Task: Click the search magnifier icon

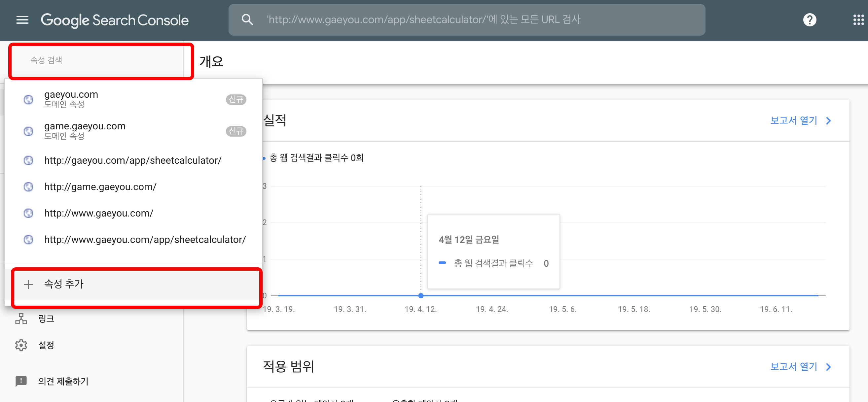Action: 247,20
